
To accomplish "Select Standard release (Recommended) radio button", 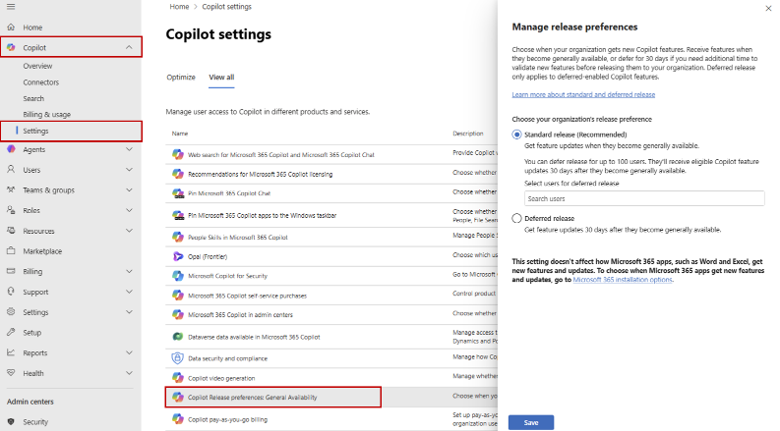I will 517,134.
